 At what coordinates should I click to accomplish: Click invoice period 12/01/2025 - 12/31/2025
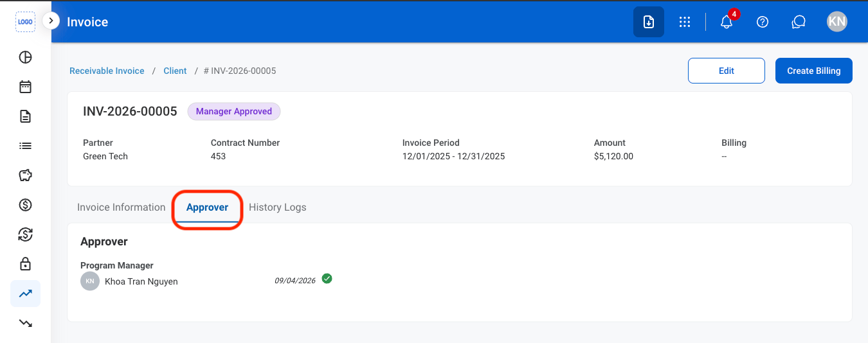tap(453, 156)
